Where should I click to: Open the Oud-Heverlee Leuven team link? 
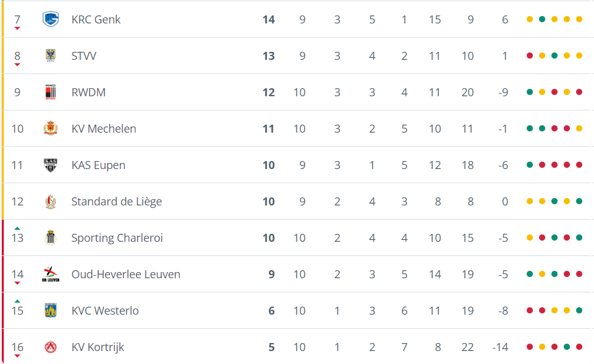click(125, 274)
